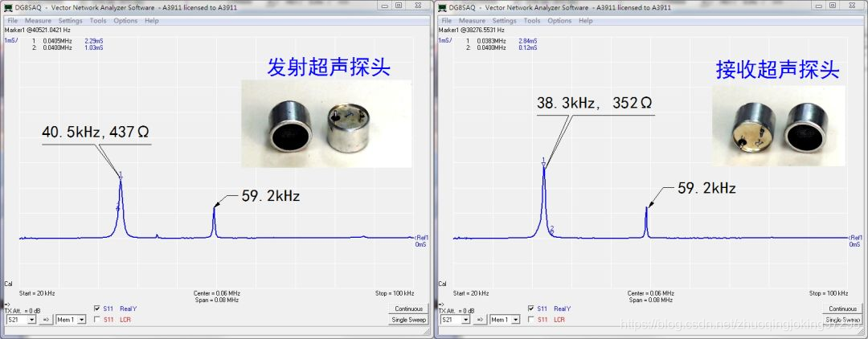Click the DG8SAQ app icon in right window title bar
This screenshot has width=868, height=339.
[x=442, y=8]
